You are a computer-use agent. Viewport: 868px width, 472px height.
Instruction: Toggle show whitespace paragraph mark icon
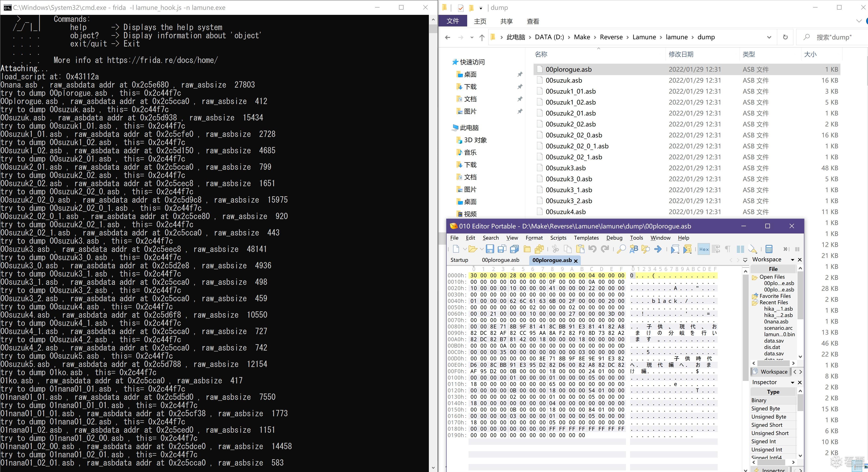click(x=728, y=249)
